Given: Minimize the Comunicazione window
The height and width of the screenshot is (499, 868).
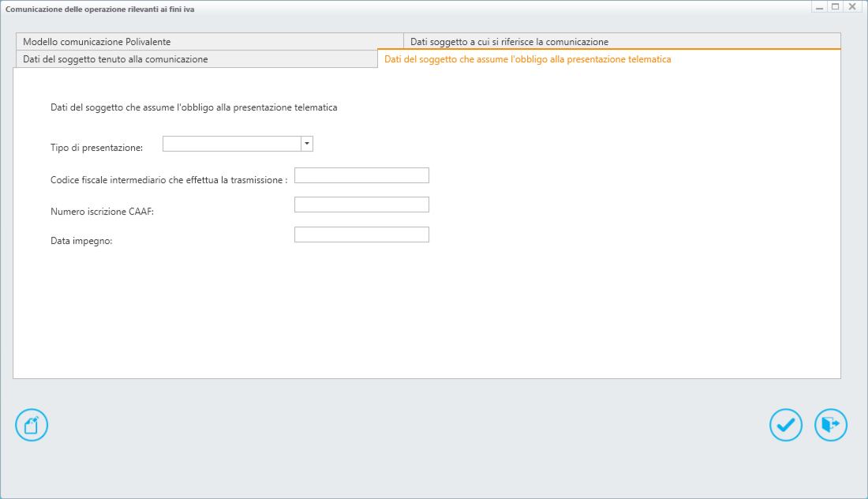Looking at the screenshot, I should [x=819, y=6].
